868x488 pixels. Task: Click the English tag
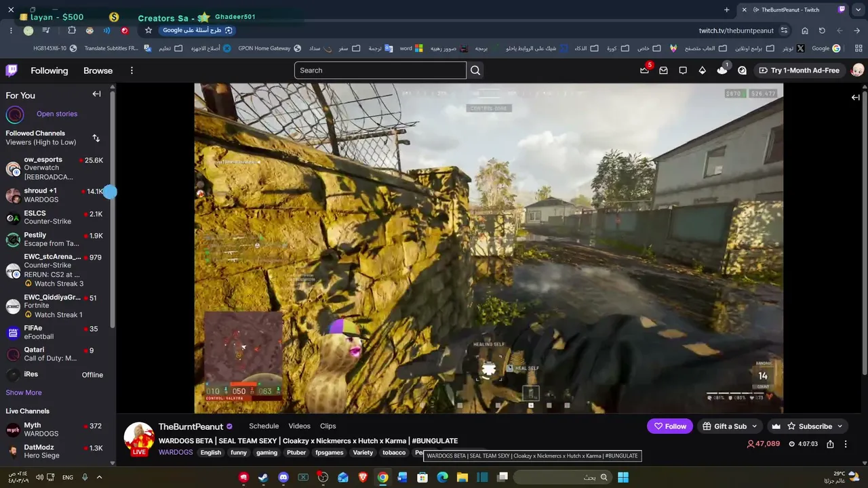tap(211, 453)
